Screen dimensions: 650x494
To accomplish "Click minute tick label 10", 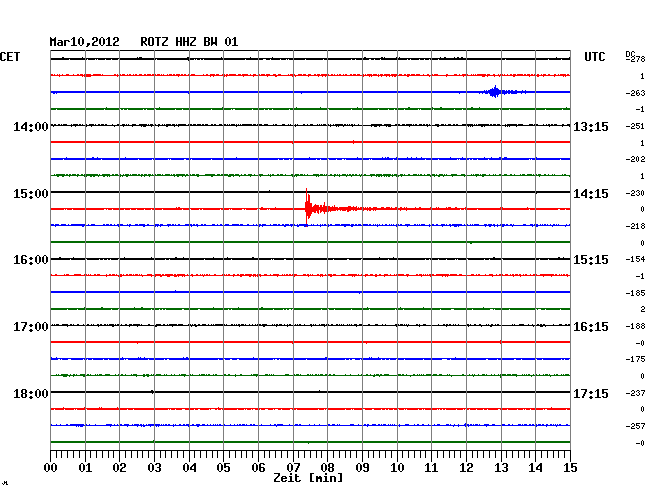I will (x=397, y=467).
